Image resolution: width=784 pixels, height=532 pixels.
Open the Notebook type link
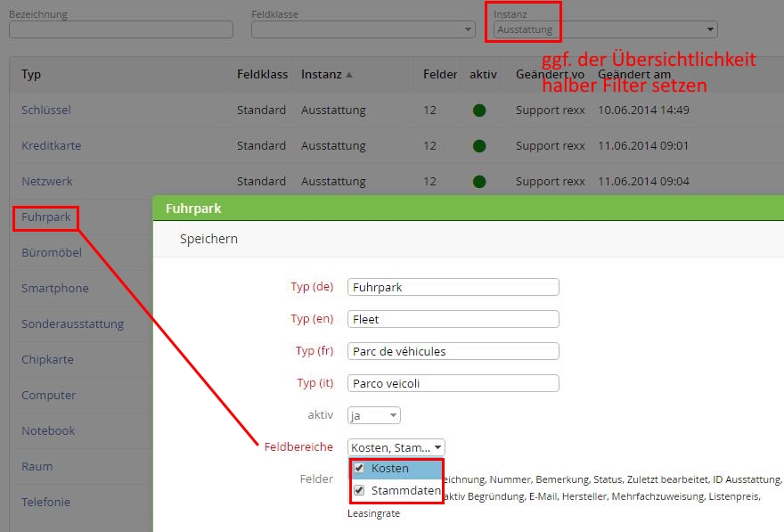click(48, 430)
